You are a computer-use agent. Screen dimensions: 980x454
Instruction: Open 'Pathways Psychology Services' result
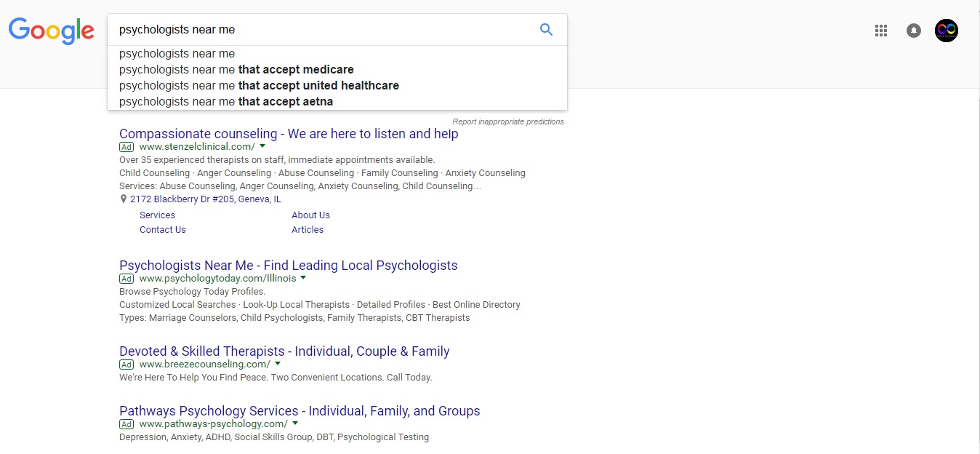pyautogui.click(x=300, y=411)
